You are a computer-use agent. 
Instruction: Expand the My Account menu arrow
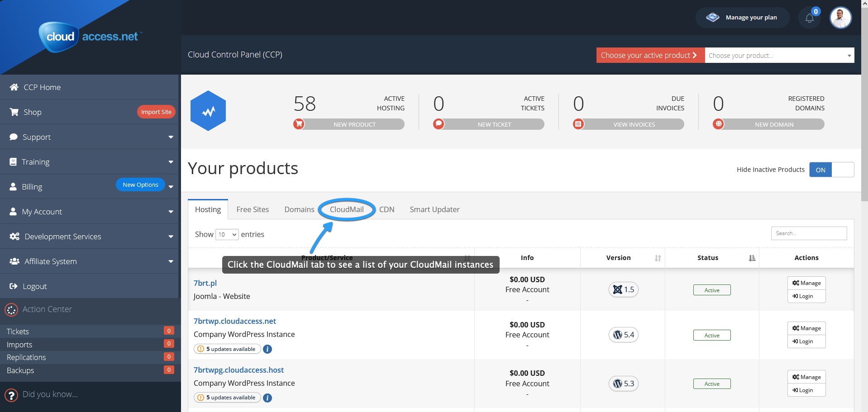[x=171, y=212]
